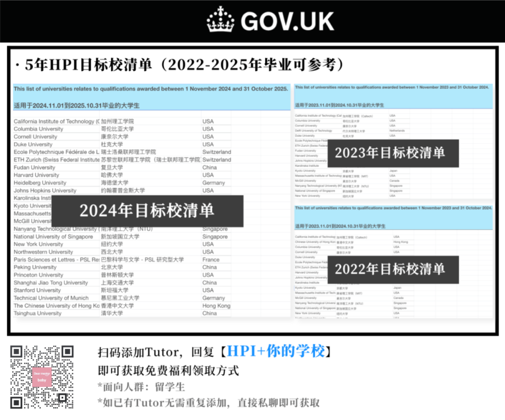Image resolution: width=505 pixels, height=420 pixels.
Task: Click the Duke University cell
Action: (x=33, y=145)
